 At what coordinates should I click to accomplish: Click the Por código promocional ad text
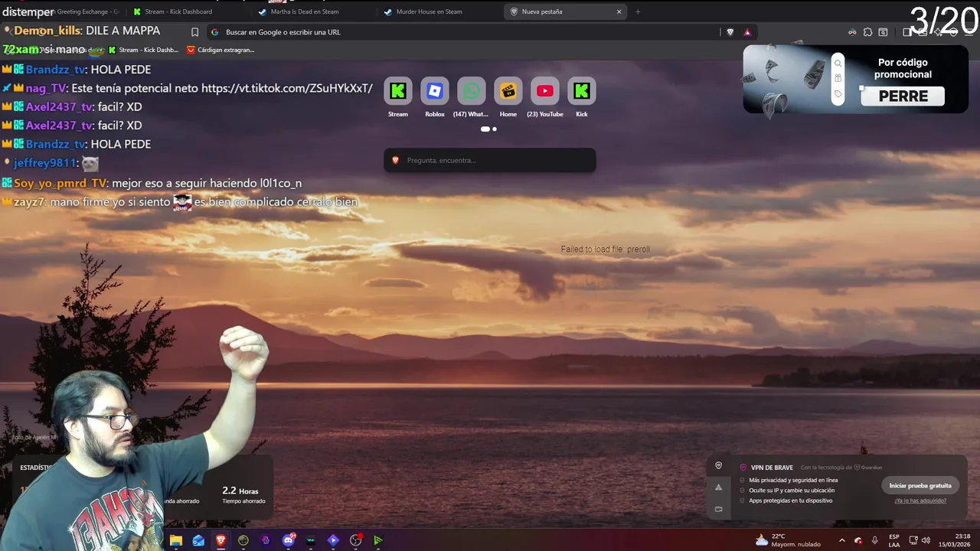903,68
